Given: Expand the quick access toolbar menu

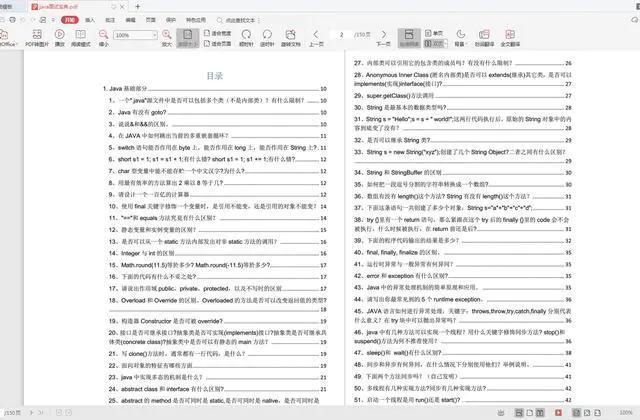Looking at the screenshot, I should click(53, 20).
